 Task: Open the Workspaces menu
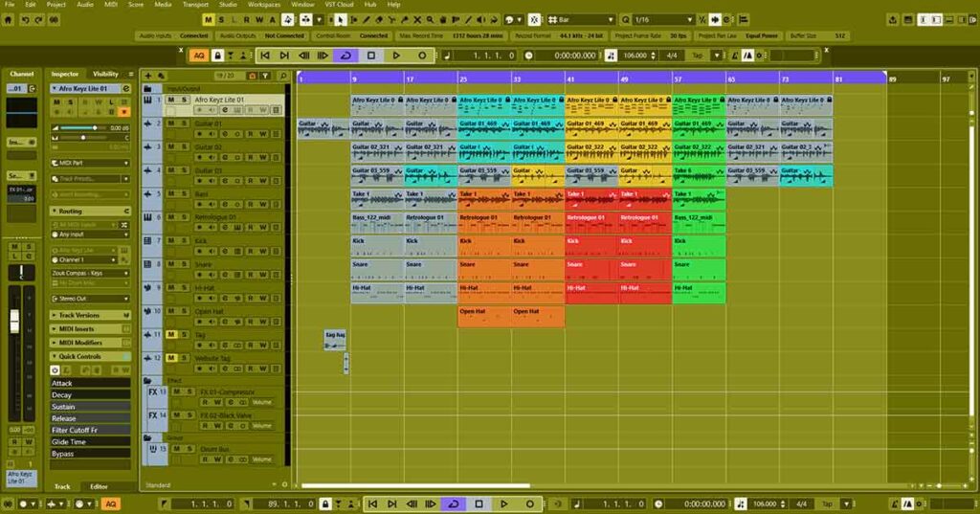(264, 5)
